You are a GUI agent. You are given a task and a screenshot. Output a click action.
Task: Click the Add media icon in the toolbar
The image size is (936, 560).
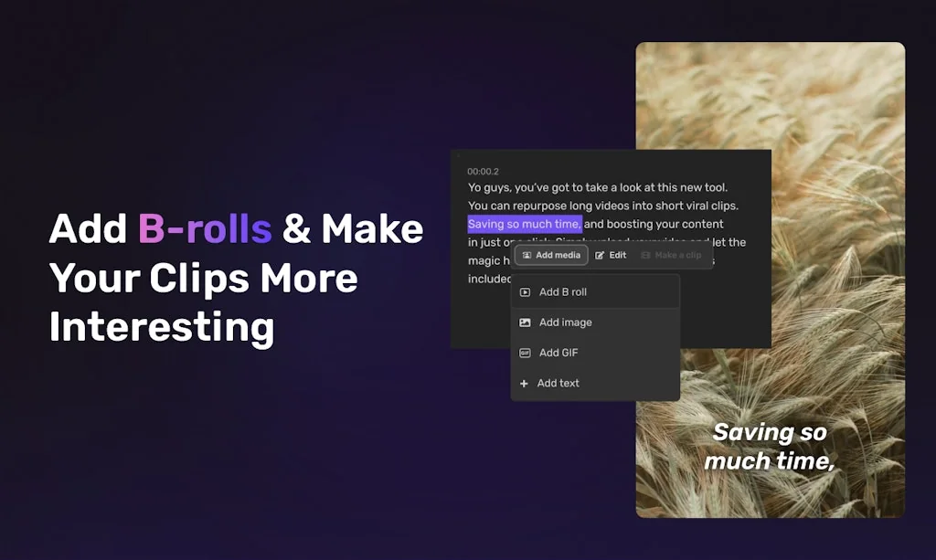[x=526, y=256]
